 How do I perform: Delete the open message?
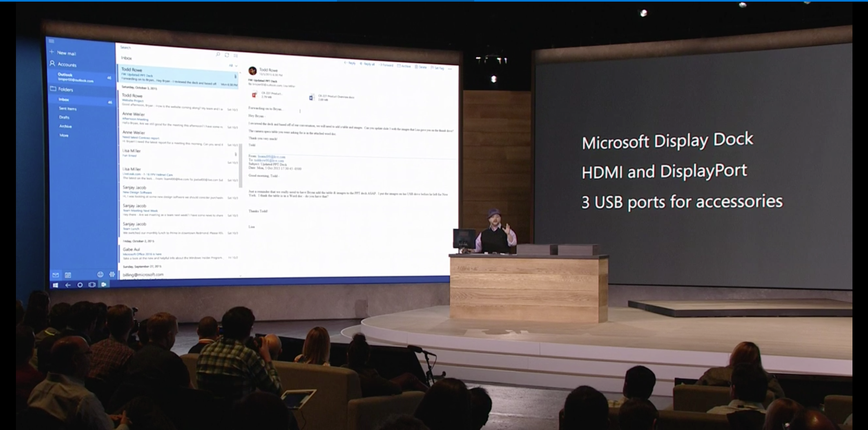[x=421, y=67]
